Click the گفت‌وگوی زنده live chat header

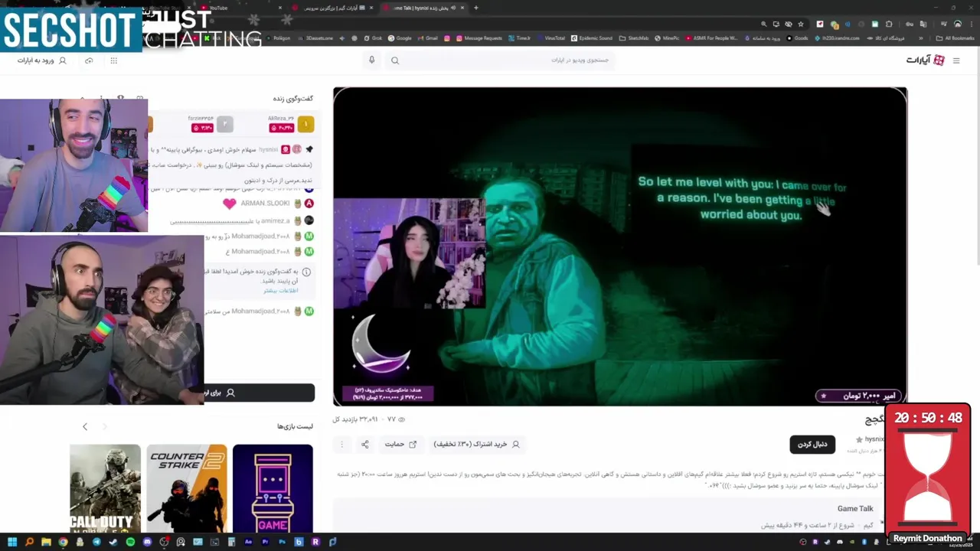pyautogui.click(x=293, y=98)
